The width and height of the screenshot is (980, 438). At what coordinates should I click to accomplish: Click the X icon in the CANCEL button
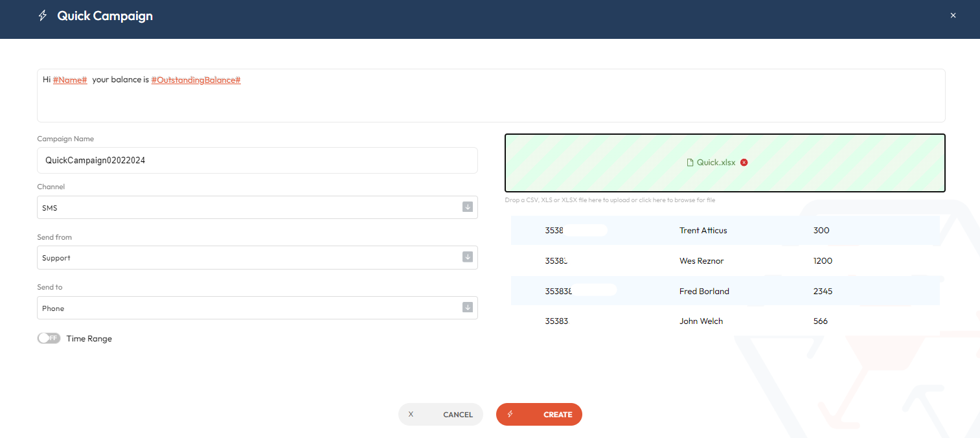[411, 414]
